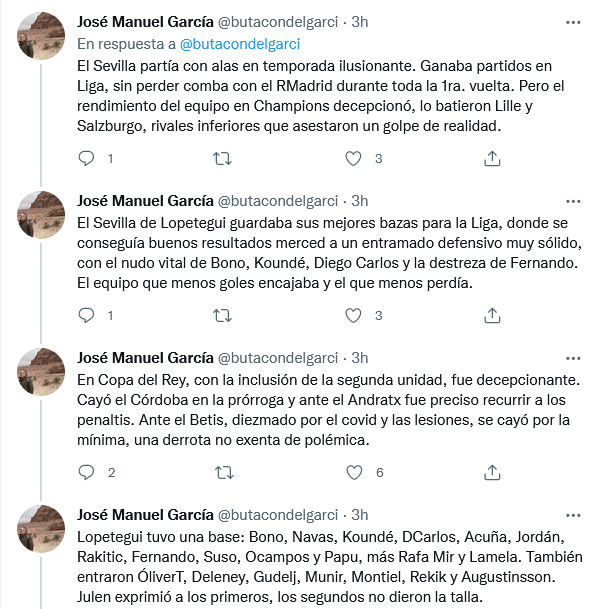Open more options on the first tweet
Image resolution: width=598 pixels, height=609 pixels.
coord(573,23)
